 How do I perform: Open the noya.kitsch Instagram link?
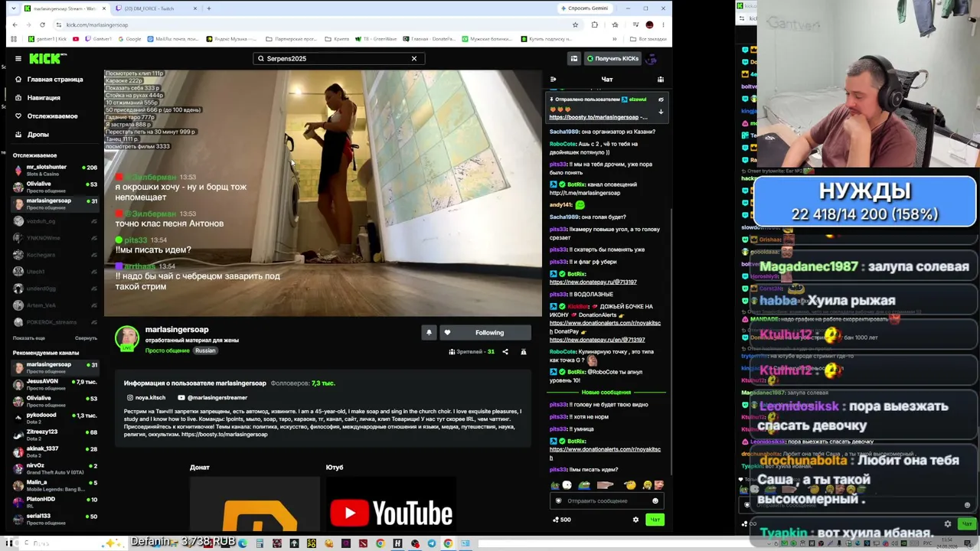[145, 398]
